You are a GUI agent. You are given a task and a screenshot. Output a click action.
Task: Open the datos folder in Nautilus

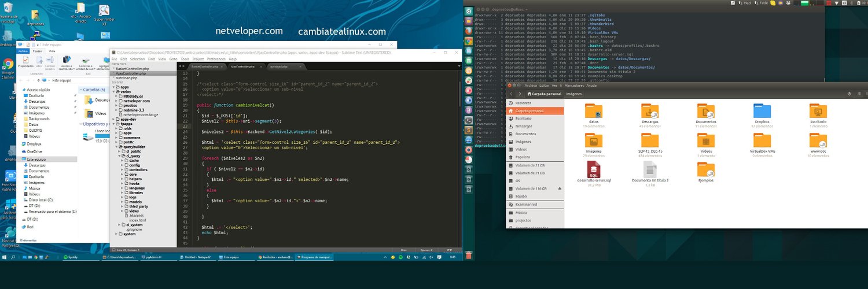(x=593, y=111)
